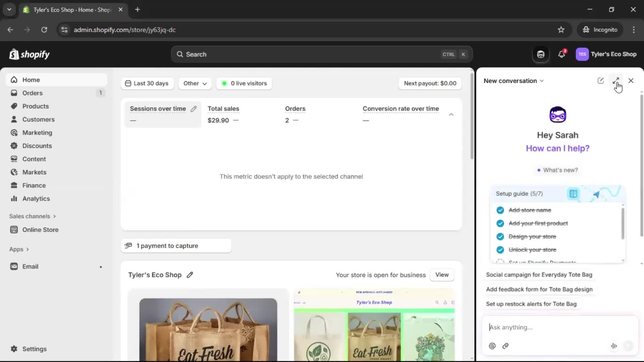Image resolution: width=644 pixels, height=362 pixels.
Task: Attach a file with the paperclip icon
Action: tap(505, 346)
